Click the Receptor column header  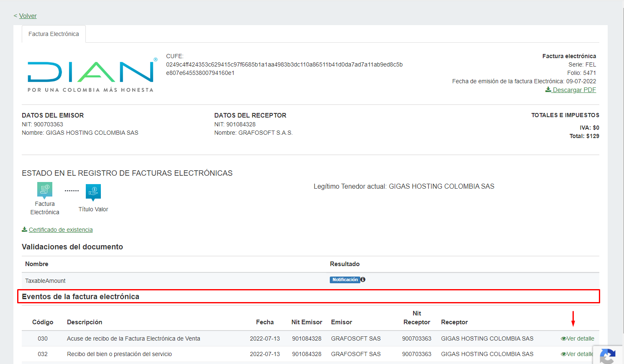pyautogui.click(x=454, y=322)
